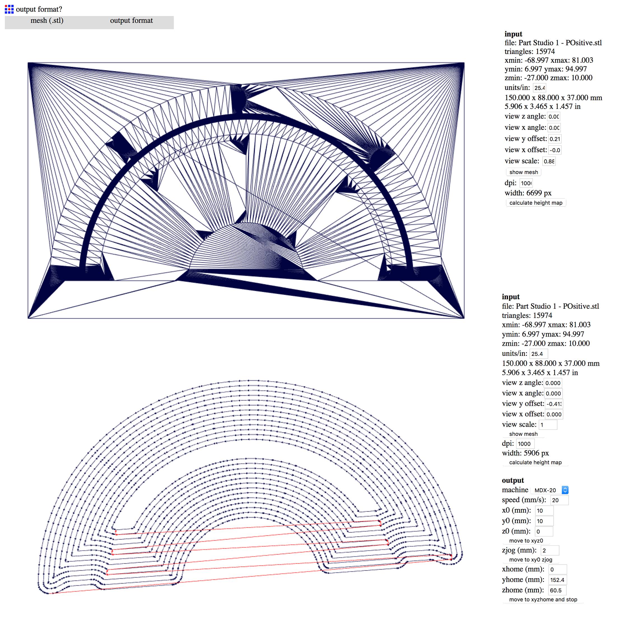The image size is (644, 644).
Task: Focus zhome (mm) field showing 60.5
Action: [557, 590]
